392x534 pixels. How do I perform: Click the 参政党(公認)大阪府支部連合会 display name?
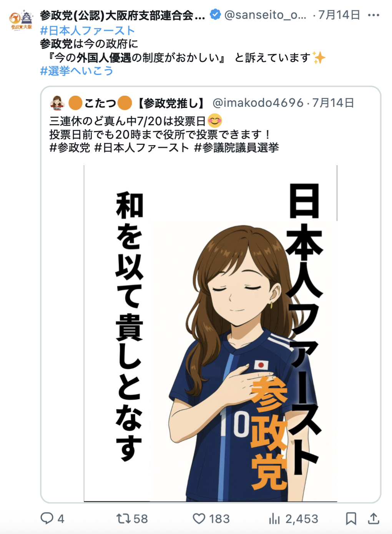[123, 15]
